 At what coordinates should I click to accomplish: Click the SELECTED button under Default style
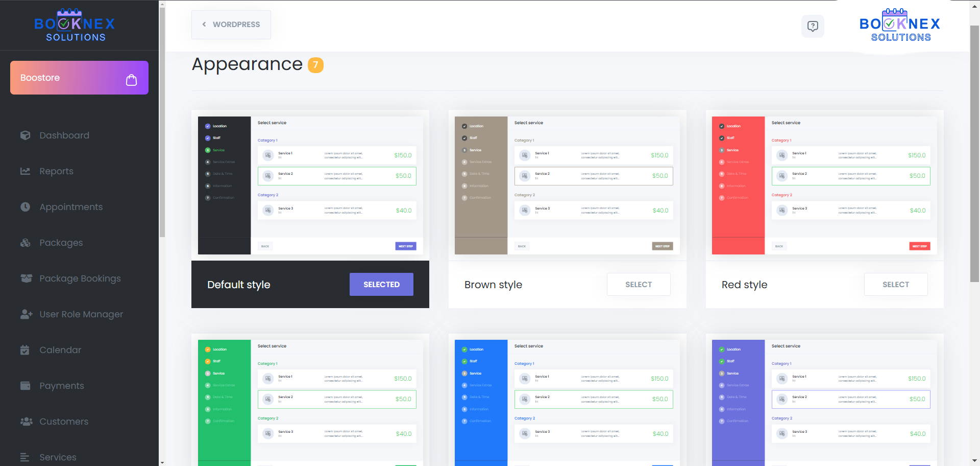point(381,284)
